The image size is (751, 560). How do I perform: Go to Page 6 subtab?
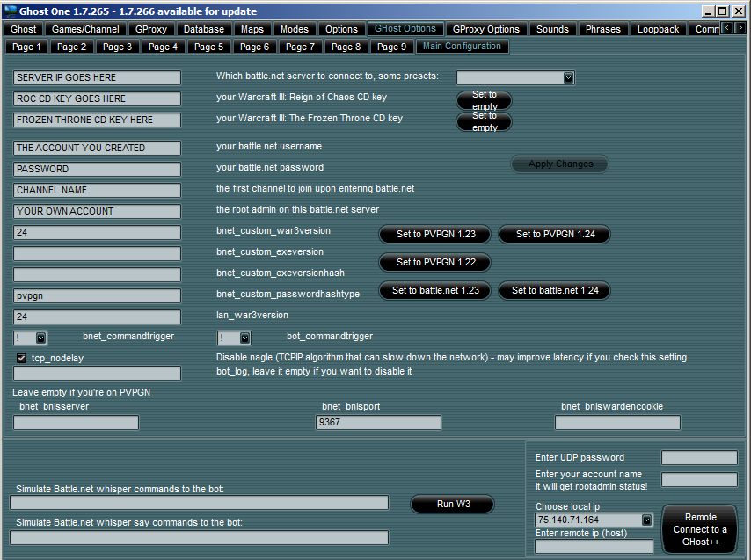[x=254, y=47]
